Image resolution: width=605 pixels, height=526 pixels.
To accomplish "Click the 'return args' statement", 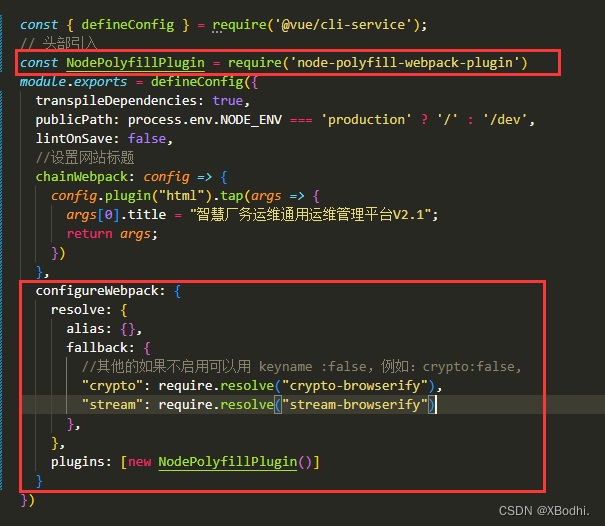I will 112,234.
